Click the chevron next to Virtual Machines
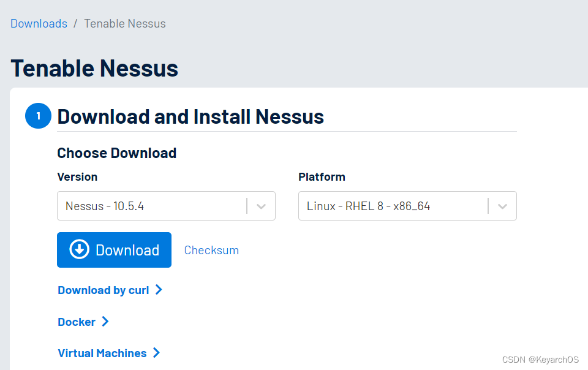Image resolution: width=588 pixels, height=370 pixels. (x=157, y=353)
